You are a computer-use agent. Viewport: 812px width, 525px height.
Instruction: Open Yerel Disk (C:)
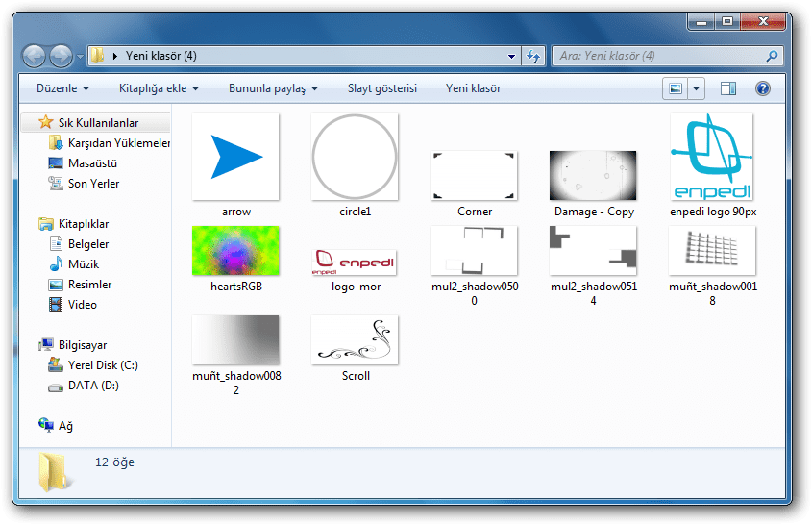[103, 365]
